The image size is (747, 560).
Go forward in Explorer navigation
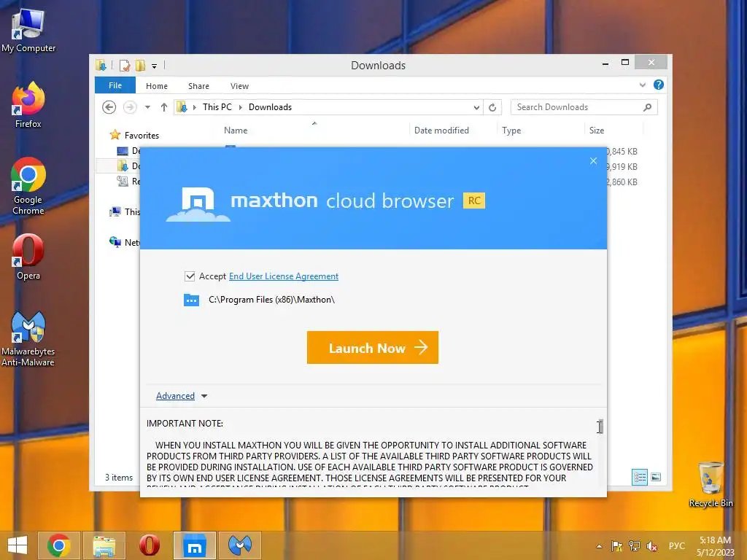[x=130, y=107]
